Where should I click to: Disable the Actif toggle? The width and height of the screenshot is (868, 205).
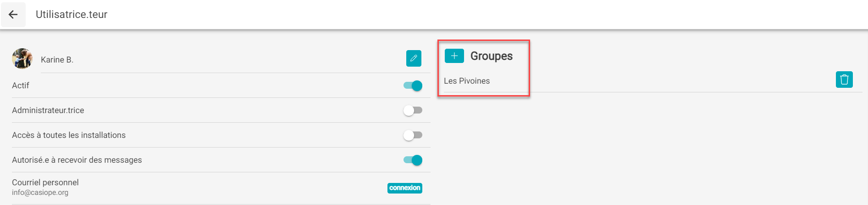tap(413, 85)
